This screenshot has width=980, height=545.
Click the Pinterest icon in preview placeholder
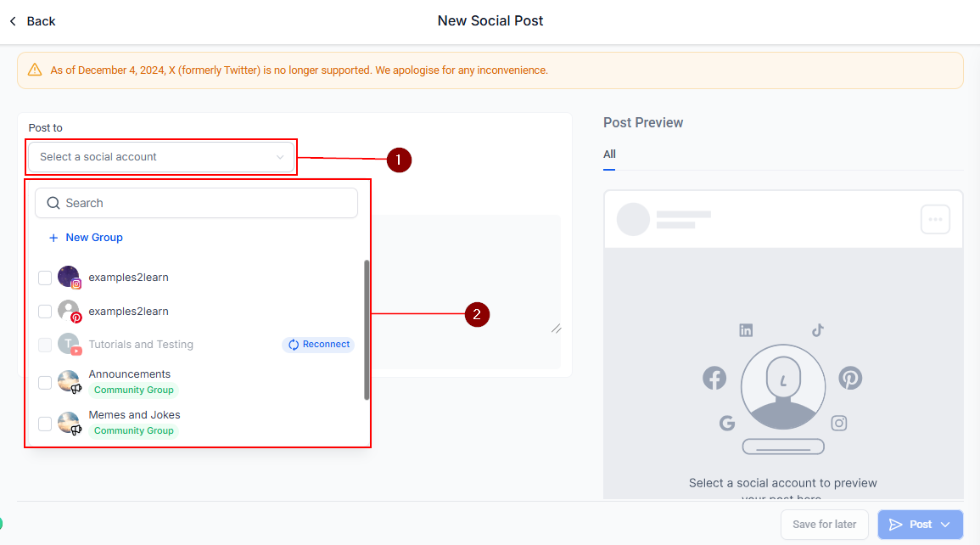(850, 378)
